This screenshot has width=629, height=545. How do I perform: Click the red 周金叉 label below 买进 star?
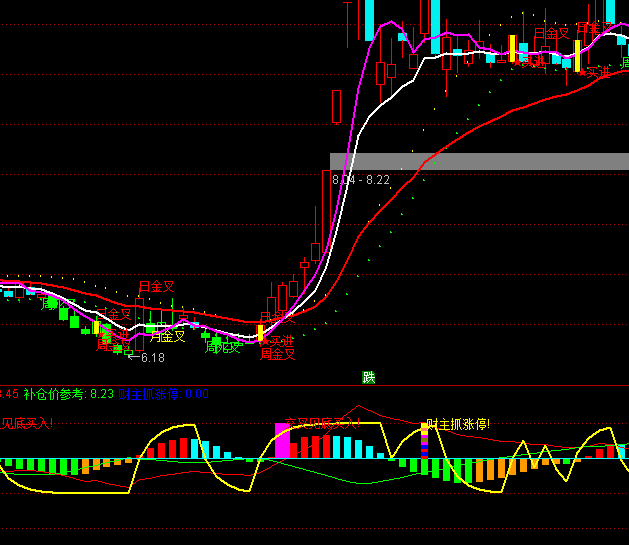pyautogui.click(x=278, y=353)
